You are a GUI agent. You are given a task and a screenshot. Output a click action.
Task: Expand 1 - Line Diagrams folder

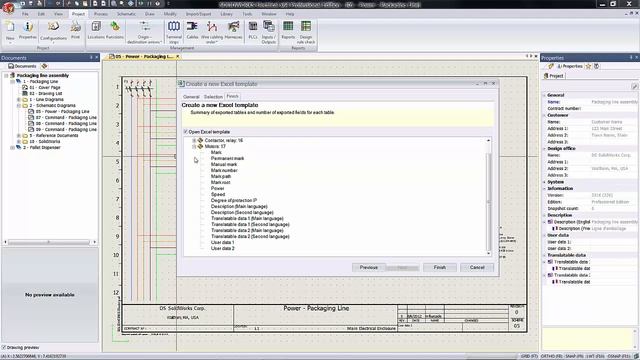[18, 100]
